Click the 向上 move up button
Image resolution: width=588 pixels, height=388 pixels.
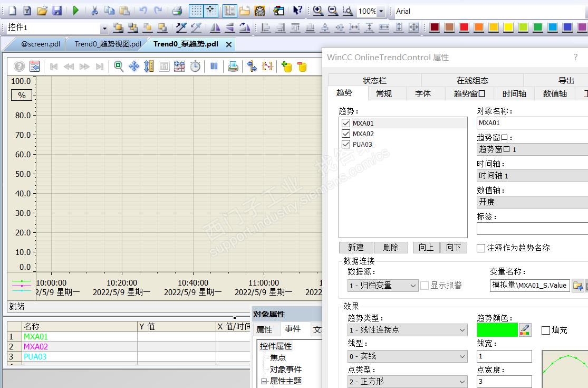point(427,248)
